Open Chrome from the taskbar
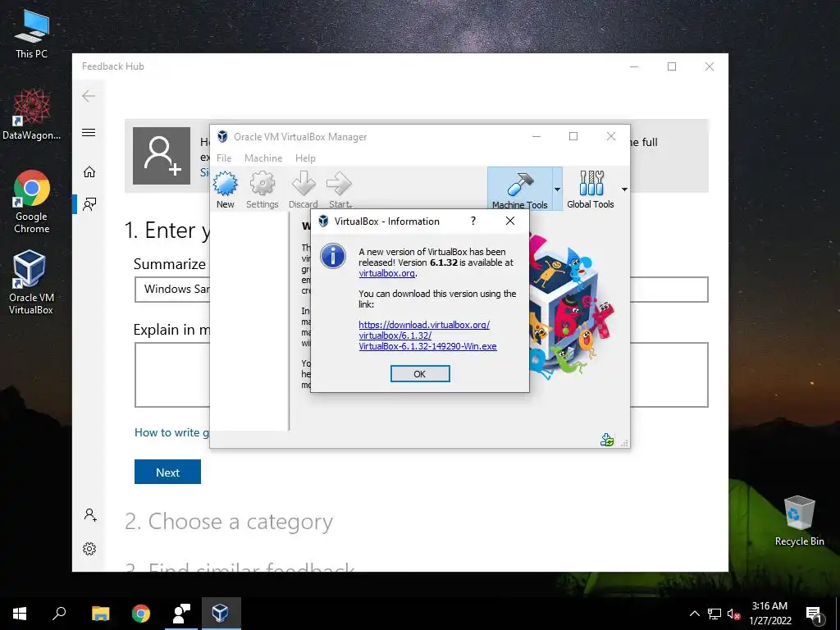This screenshot has height=630, width=840. (x=141, y=614)
